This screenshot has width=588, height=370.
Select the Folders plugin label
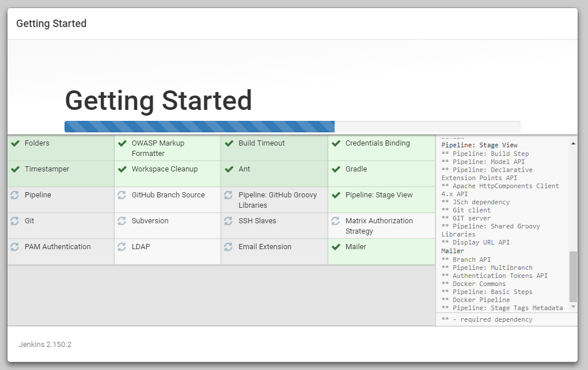(x=37, y=143)
